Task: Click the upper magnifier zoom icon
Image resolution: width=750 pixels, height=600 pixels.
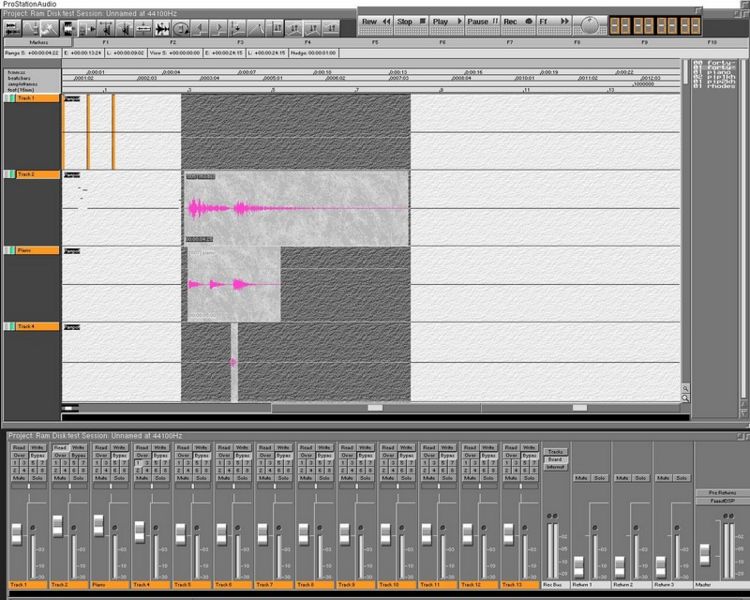Action: (685, 388)
